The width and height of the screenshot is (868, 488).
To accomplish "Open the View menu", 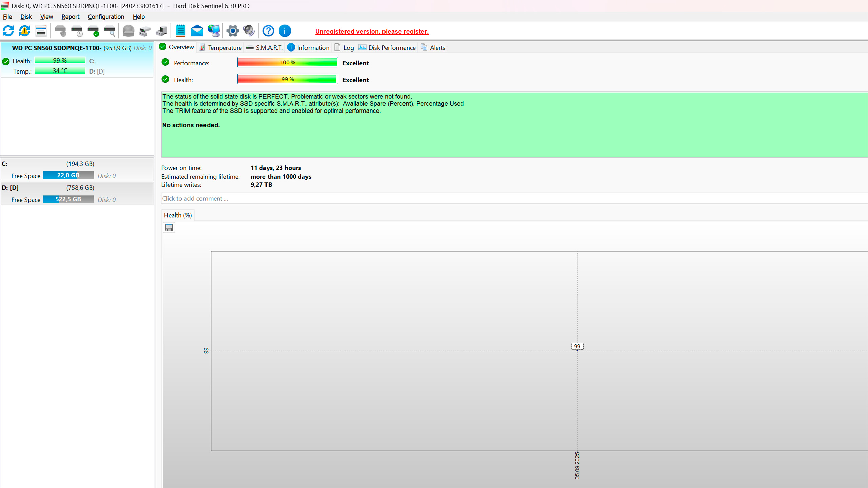I will pyautogui.click(x=46, y=17).
